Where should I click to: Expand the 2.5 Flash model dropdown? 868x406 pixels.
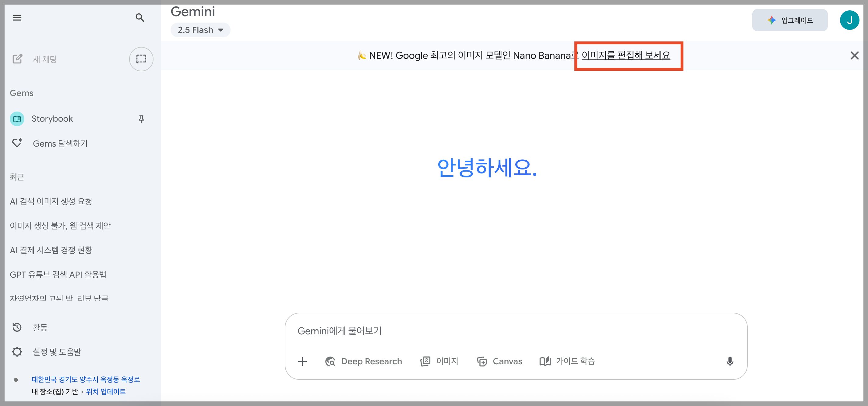pyautogui.click(x=200, y=30)
